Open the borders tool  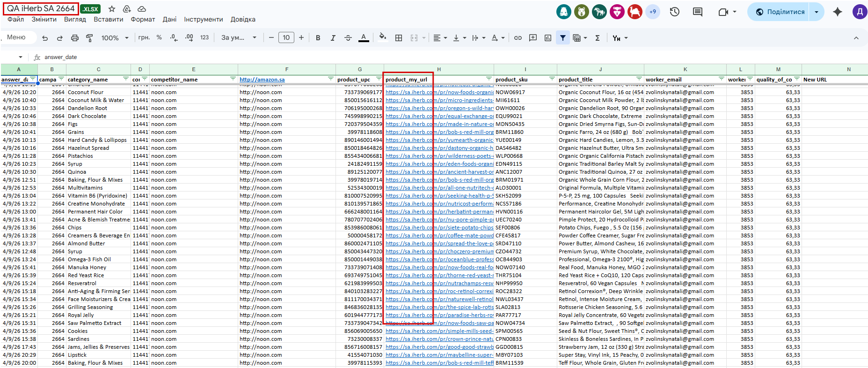[x=399, y=38]
